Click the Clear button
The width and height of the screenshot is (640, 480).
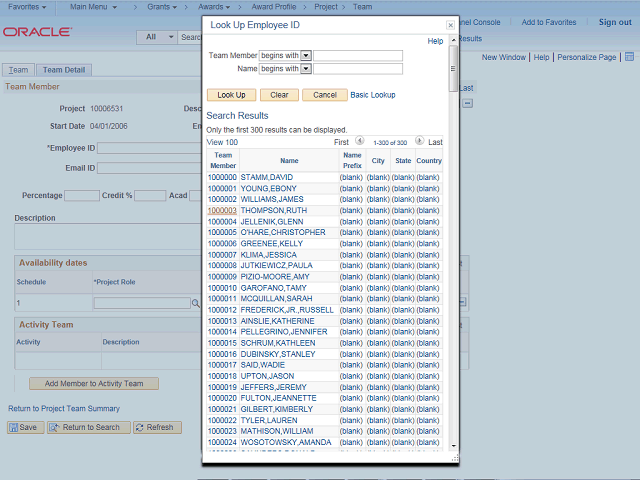click(279, 95)
